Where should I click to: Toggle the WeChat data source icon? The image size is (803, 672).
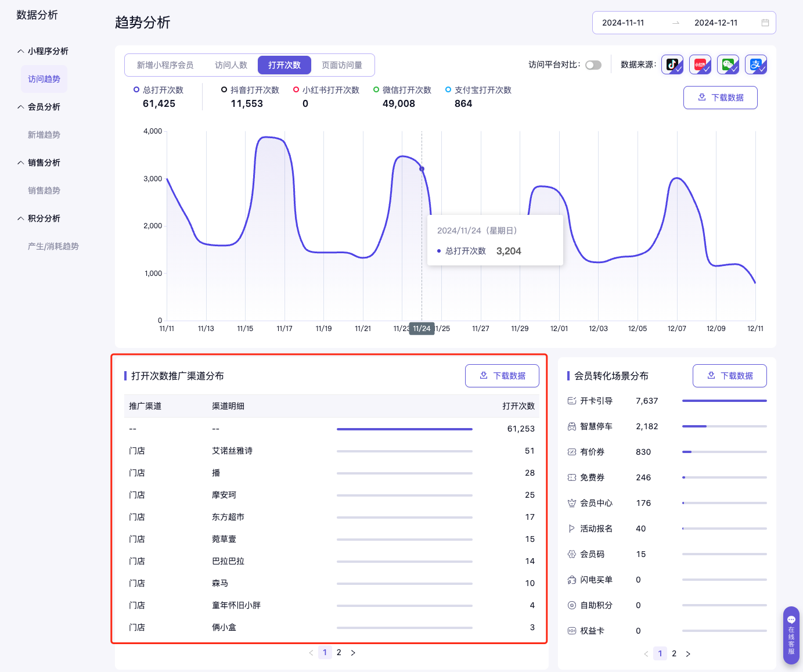(728, 64)
